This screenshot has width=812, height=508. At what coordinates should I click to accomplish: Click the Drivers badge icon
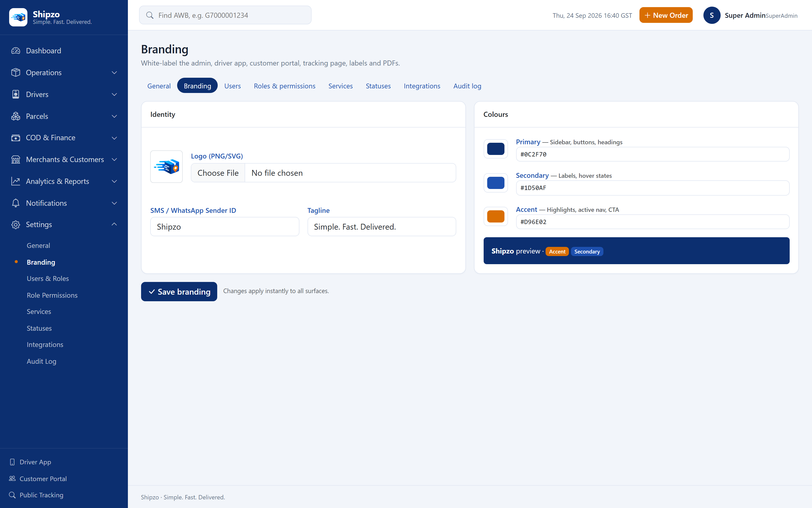(x=16, y=94)
